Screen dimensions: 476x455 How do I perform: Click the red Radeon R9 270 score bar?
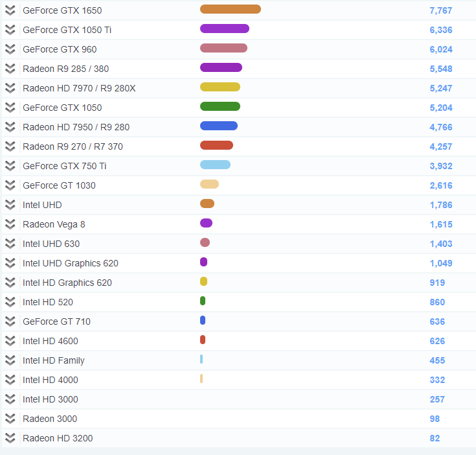(x=216, y=145)
